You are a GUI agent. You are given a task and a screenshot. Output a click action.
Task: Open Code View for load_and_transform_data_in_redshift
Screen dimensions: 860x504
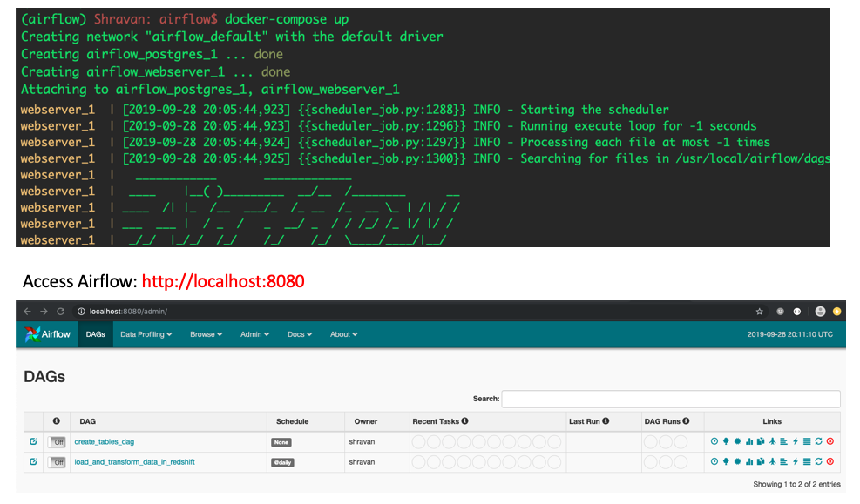(796, 461)
